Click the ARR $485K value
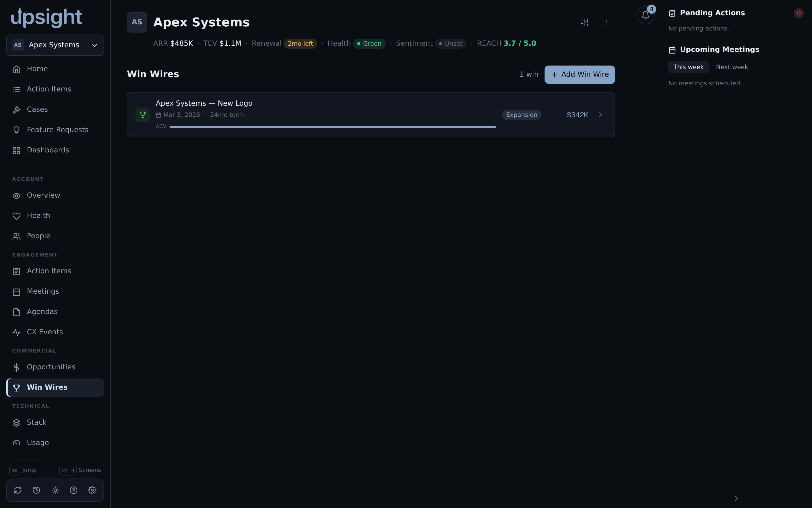Image resolution: width=812 pixels, height=508 pixels. 173,43
